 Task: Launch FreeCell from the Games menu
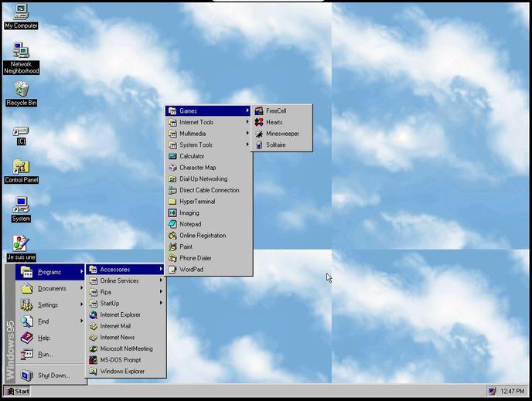click(281, 110)
